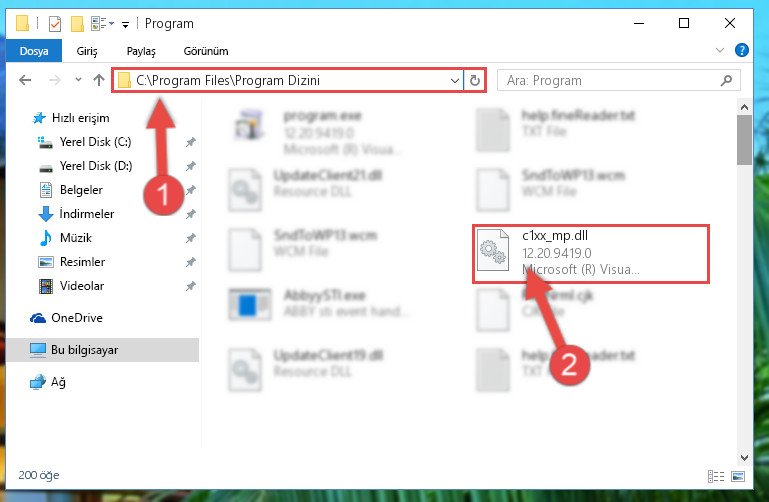Click the search magnifier icon
This screenshot has width=769, height=502.
(x=726, y=80)
